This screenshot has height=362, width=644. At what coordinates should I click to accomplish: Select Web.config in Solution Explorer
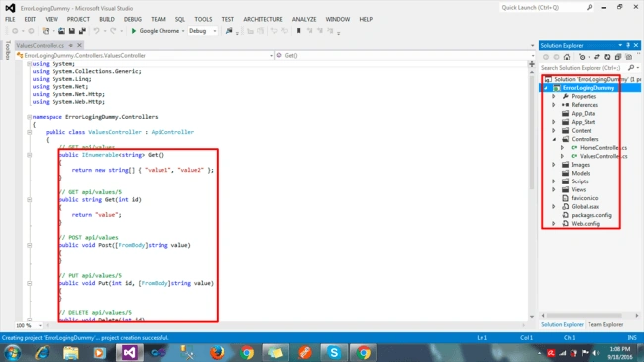coord(586,224)
